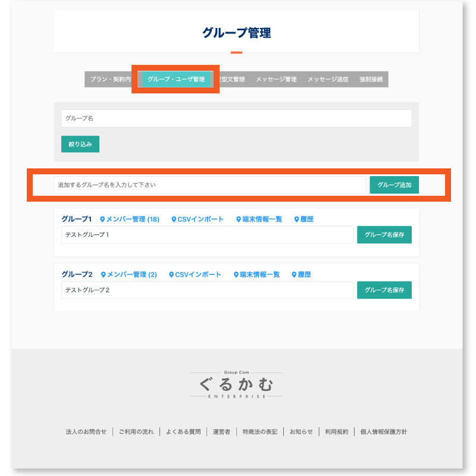Click the pin icon beside CSVインポート for グループ1
The width and height of the screenshot is (476, 476).
click(174, 218)
